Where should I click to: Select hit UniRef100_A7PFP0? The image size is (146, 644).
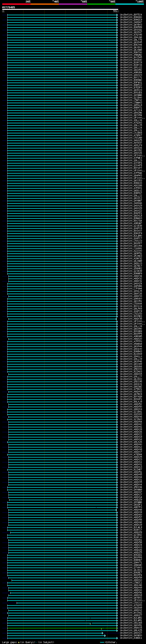point(131,341)
